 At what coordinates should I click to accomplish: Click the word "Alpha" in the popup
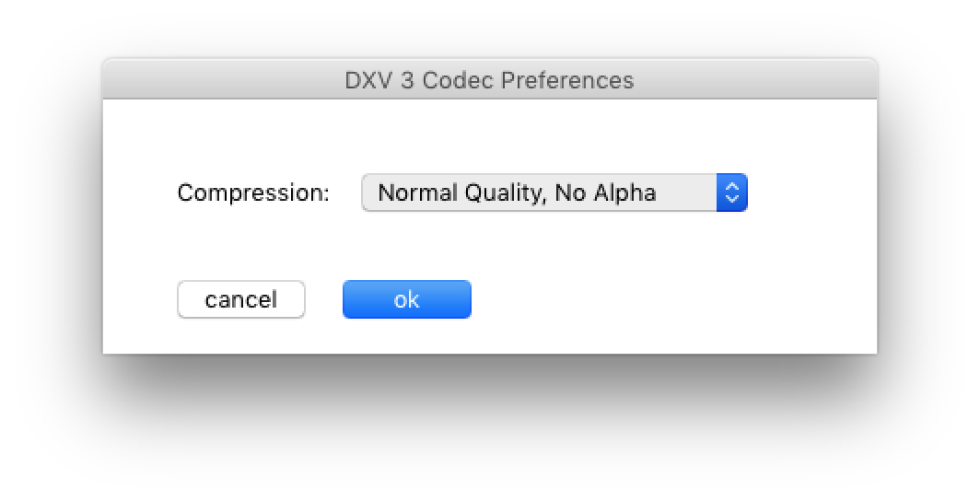pos(629,192)
